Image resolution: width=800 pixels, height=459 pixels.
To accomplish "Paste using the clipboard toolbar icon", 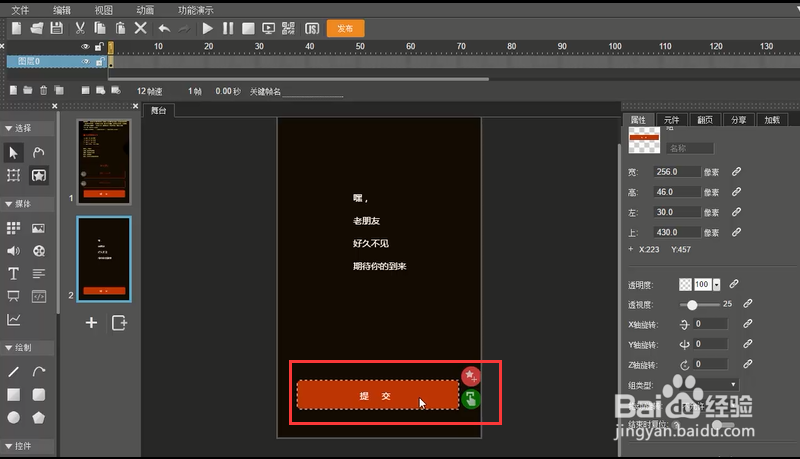I will [x=120, y=28].
